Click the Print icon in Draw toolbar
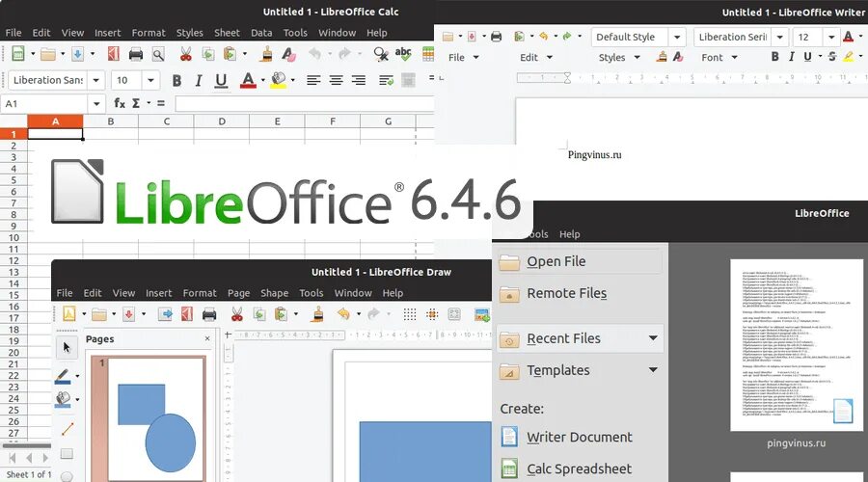The width and height of the screenshot is (868, 482). (209, 314)
